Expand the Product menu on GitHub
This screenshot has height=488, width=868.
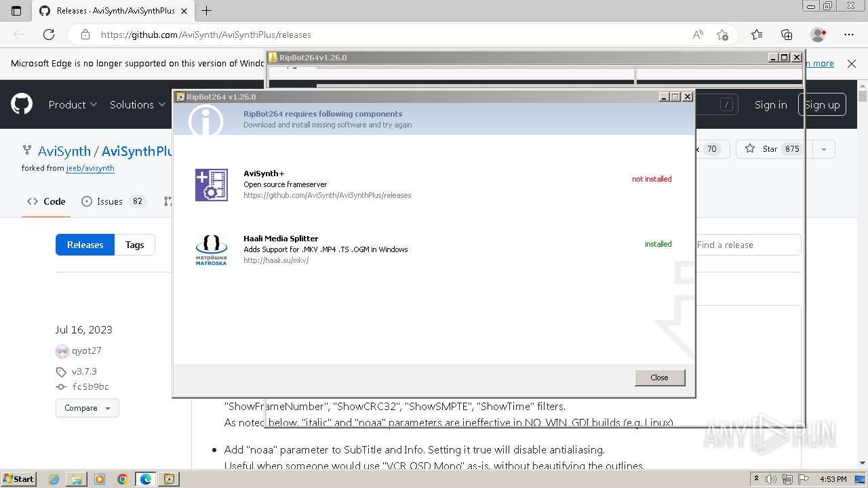tap(73, 104)
